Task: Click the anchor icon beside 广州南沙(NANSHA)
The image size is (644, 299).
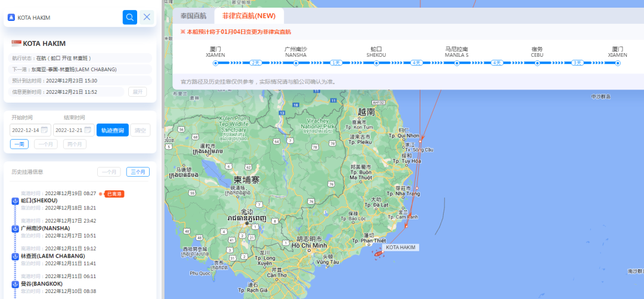Action: click(16, 228)
